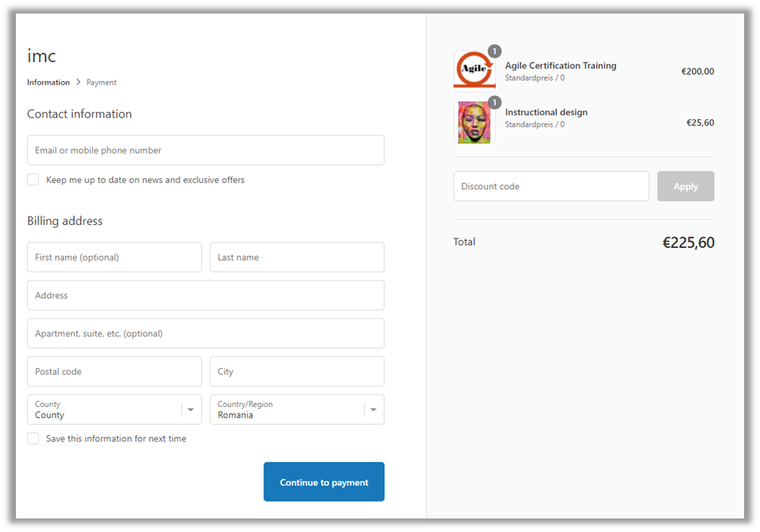This screenshot has width=760, height=532.
Task: Click the breadcrumb chevron after Information
Action: point(78,83)
